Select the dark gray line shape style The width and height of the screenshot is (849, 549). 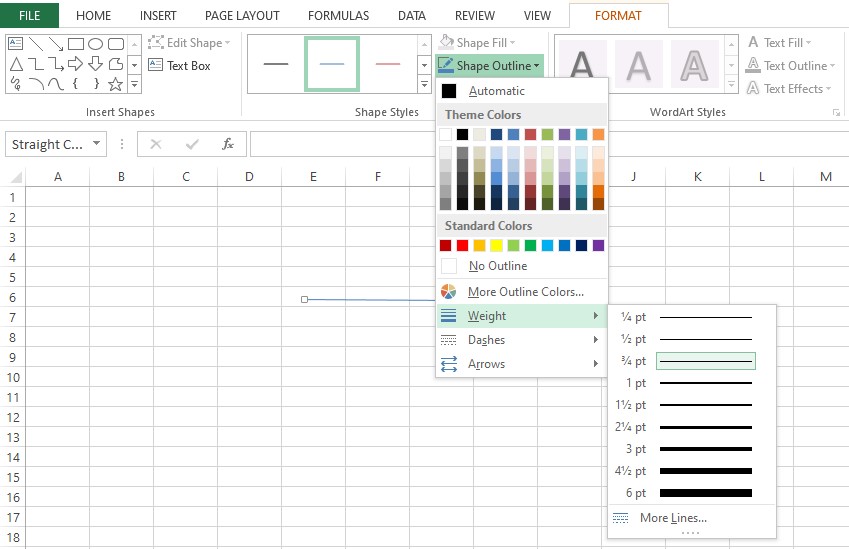(x=276, y=64)
